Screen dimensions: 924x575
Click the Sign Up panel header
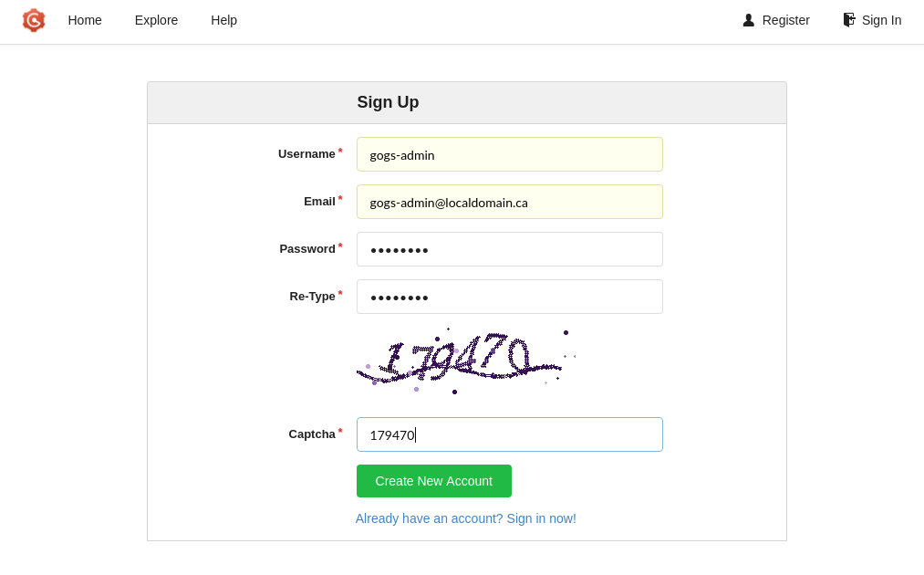click(388, 101)
